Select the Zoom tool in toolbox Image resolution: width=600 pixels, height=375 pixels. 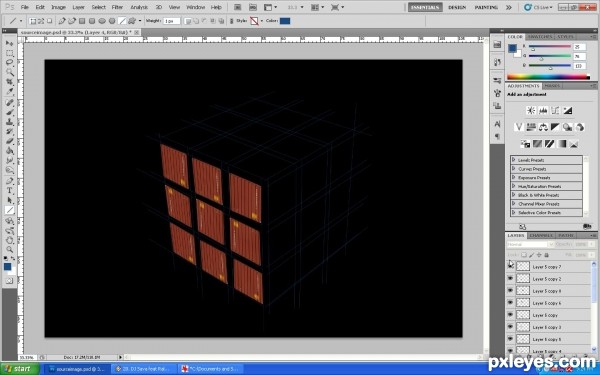[10, 250]
